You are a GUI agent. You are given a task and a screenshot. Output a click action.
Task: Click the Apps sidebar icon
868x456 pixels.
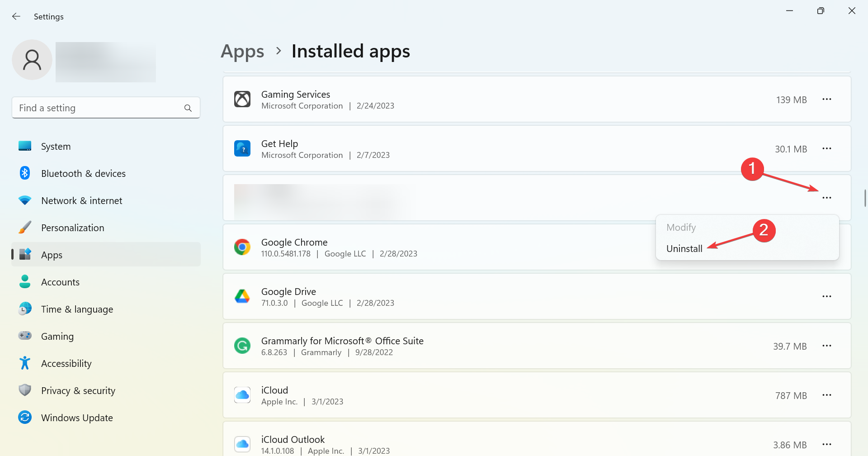25,254
